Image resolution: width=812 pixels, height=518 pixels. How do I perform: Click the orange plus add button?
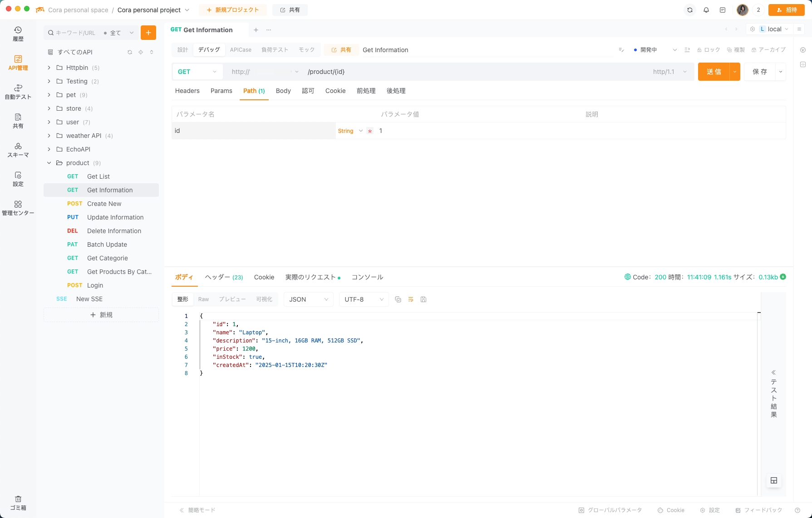point(148,33)
